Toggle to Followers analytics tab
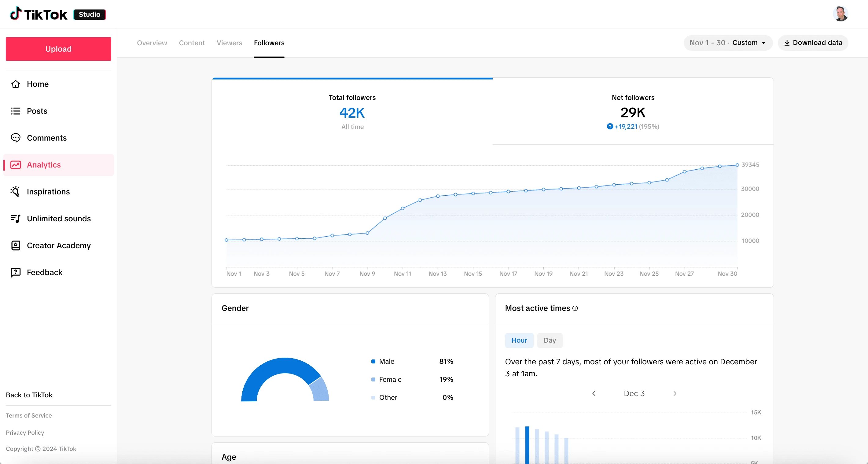 point(269,42)
